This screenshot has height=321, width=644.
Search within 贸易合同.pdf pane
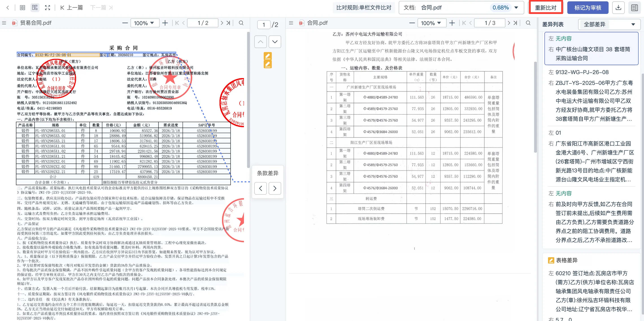pyautogui.click(x=241, y=23)
